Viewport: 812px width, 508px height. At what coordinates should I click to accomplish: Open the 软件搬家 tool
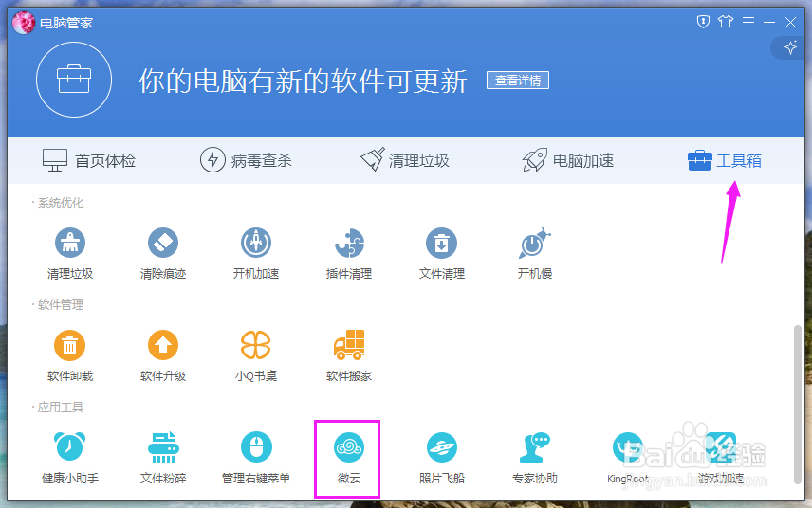point(349,355)
